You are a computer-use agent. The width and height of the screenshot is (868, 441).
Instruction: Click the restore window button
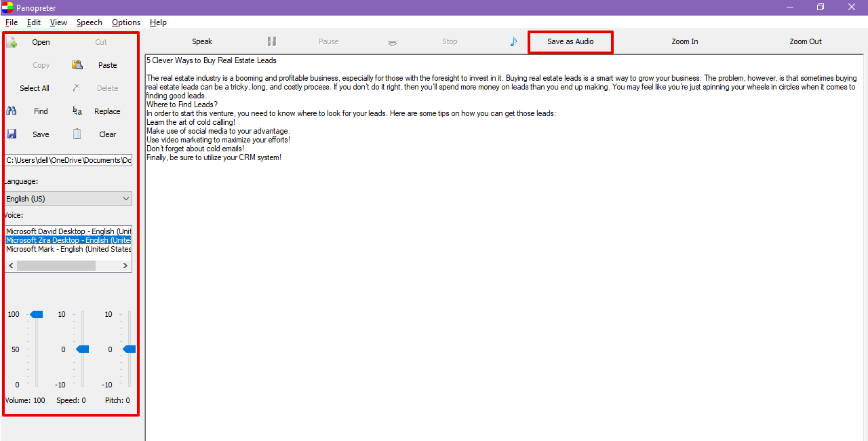click(821, 7)
